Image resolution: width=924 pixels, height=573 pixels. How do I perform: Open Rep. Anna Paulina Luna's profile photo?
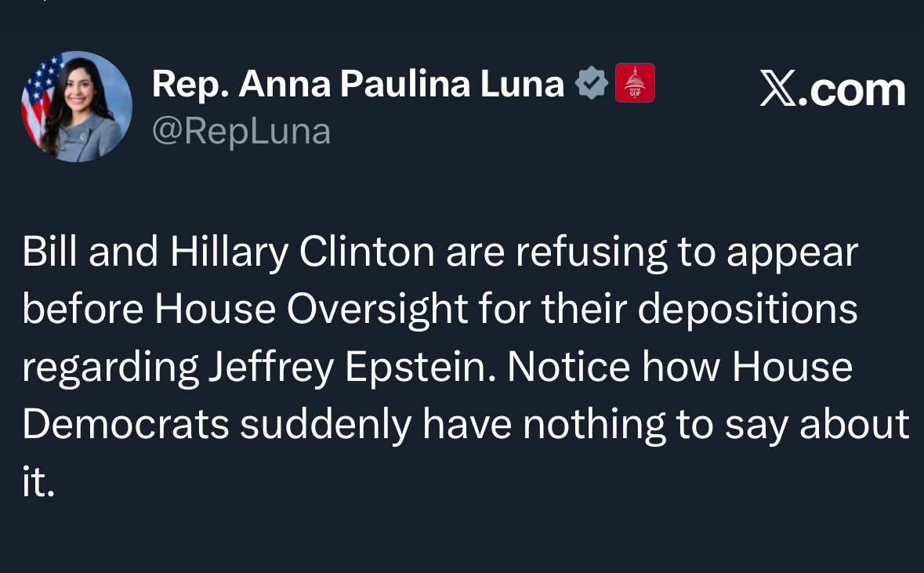pos(77,107)
